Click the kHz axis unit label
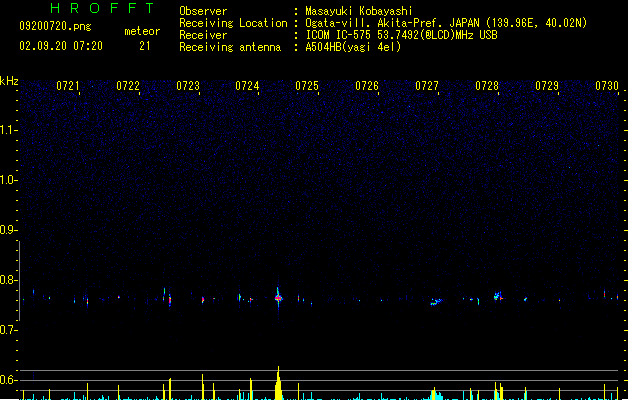The width and height of the screenshot is (629, 400). [x=9, y=81]
